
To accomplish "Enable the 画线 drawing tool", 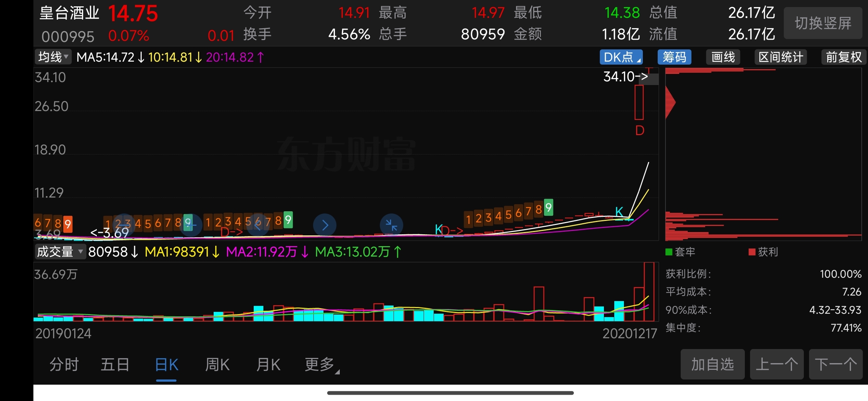I will click(723, 57).
